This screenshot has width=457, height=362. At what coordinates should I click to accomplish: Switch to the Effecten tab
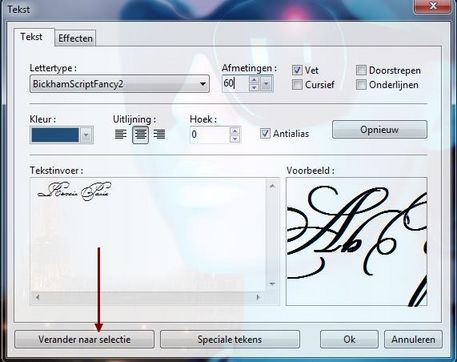(x=75, y=38)
